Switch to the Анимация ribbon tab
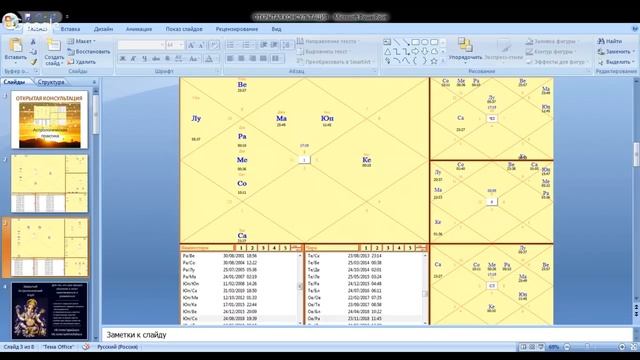 point(139,29)
